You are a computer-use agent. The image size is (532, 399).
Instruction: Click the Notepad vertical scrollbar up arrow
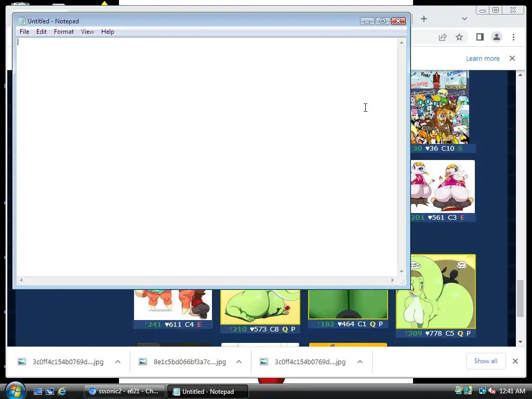pyautogui.click(x=402, y=43)
